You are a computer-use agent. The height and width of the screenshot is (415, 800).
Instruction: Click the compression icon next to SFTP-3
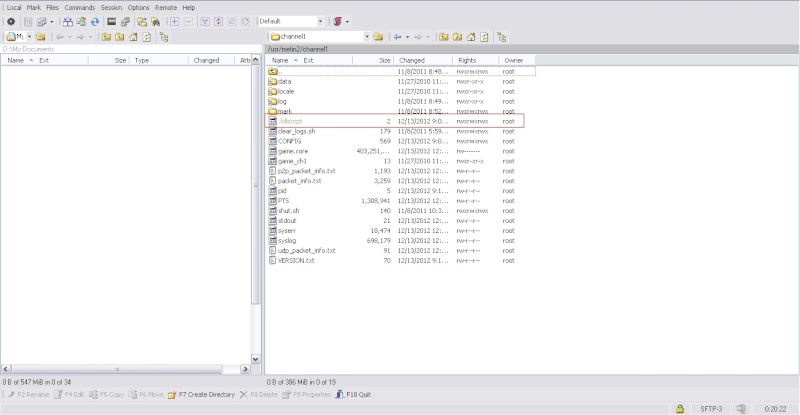[741, 409]
